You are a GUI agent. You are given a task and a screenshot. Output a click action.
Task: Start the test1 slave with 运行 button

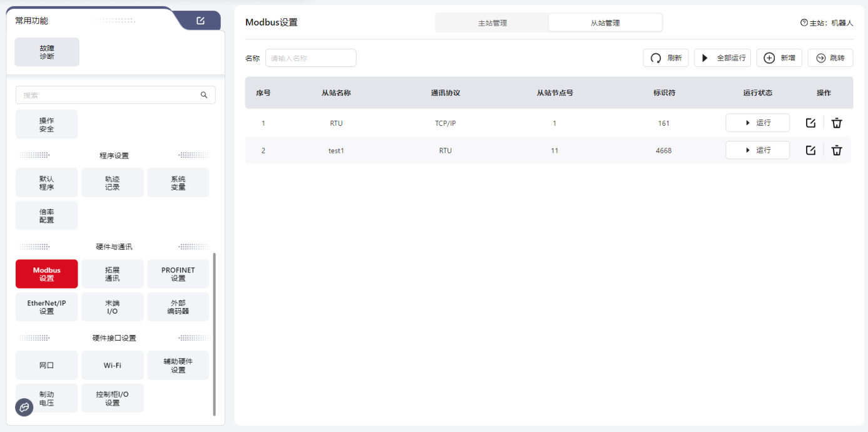[757, 150]
